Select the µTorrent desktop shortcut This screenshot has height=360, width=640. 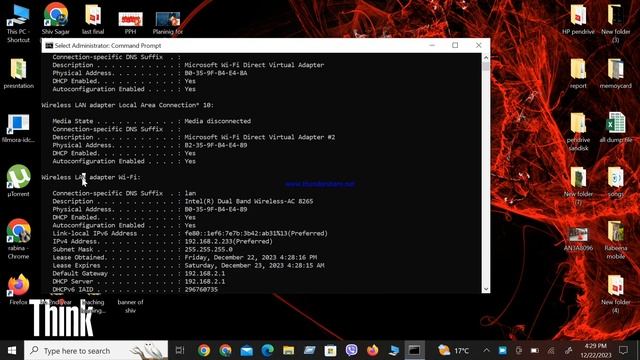18,177
